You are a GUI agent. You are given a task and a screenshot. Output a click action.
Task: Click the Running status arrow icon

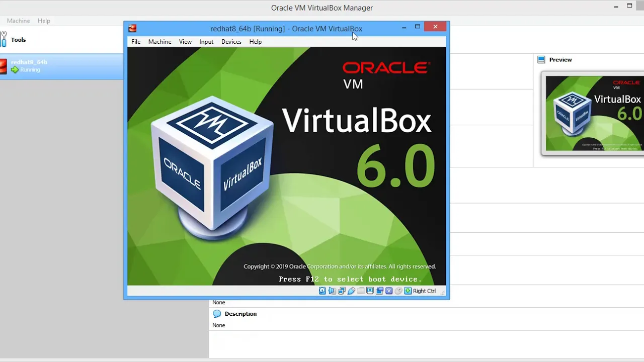coord(15,70)
